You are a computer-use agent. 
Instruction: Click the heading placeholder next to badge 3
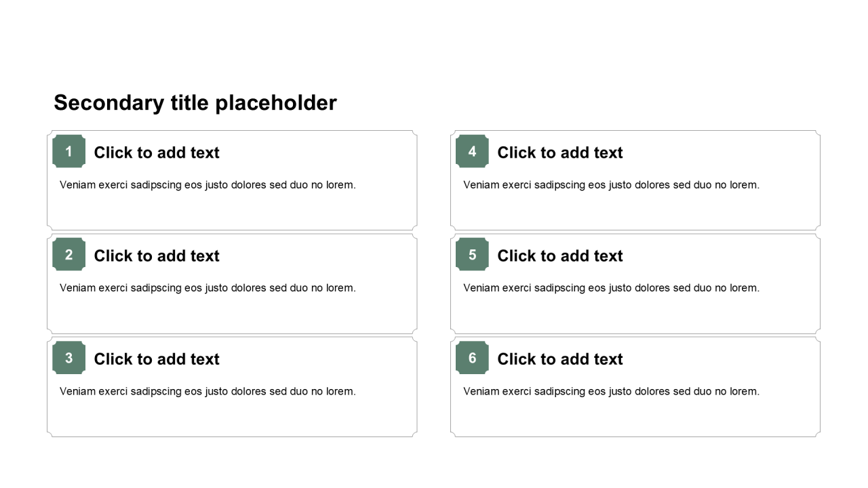pyautogui.click(x=157, y=359)
